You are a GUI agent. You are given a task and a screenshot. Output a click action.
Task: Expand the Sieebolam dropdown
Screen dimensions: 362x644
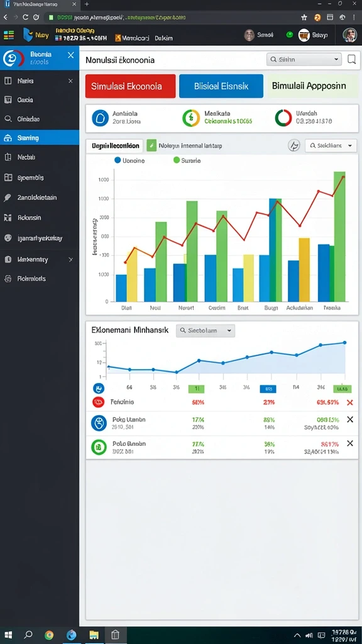206,331
